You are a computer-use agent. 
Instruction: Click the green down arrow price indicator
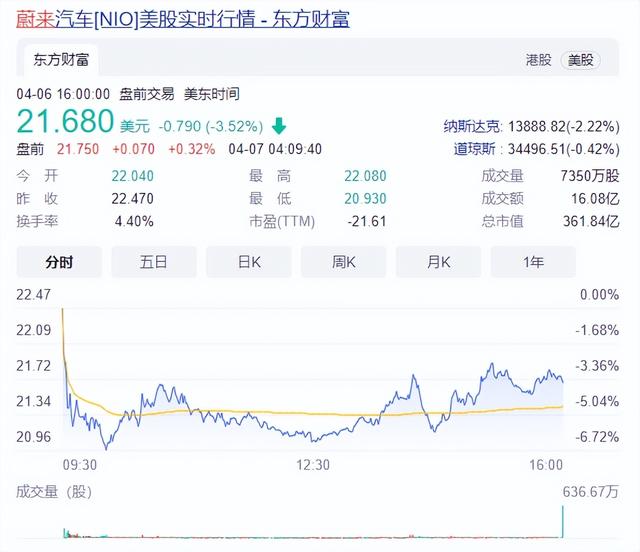[x=279, y=126]
